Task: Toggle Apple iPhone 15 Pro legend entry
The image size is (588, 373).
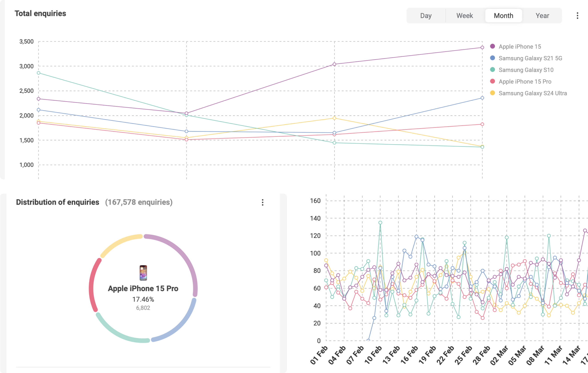Action: click(x=525, y=81)
